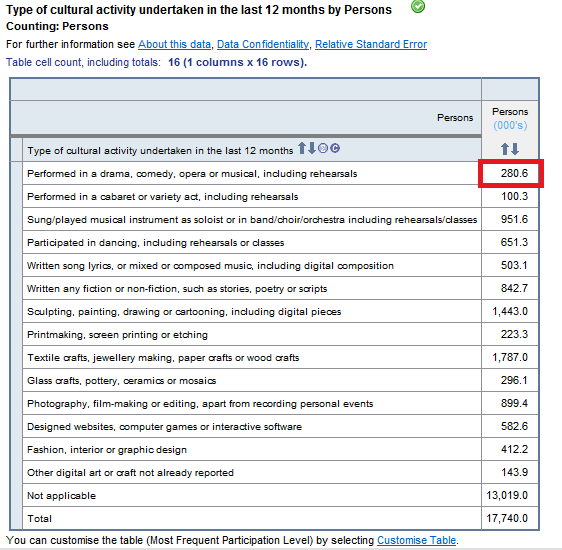
Task: Click 'Designed websites, computer games' row label
Action: pos(165,426)
